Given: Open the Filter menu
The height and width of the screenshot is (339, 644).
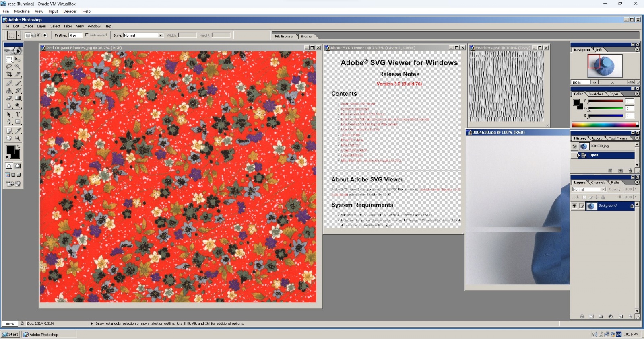Looking at the screenshot, I should pos(68,26).
